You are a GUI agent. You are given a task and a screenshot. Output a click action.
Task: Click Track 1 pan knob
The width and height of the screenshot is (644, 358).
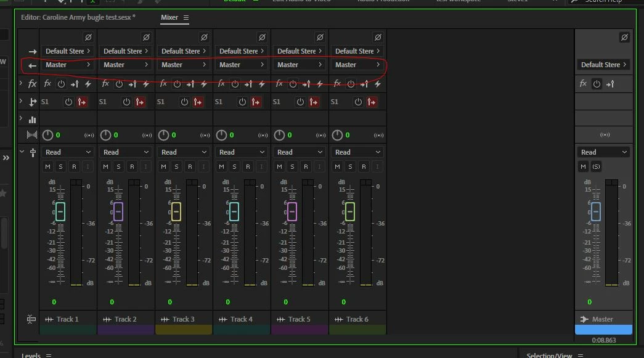pyautogui.click(x=47, y=135)
